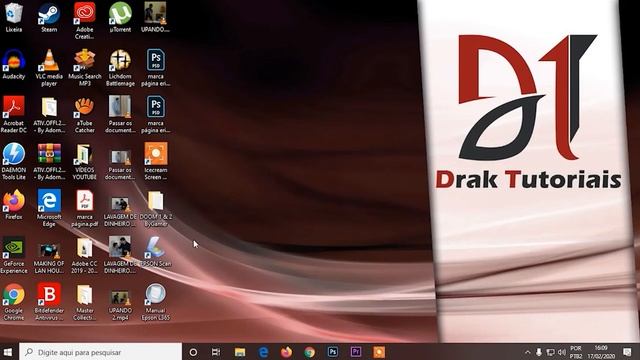Launch DAEMON Tools Lite from the desktop
640x360 pixels.
click(14, 162)
